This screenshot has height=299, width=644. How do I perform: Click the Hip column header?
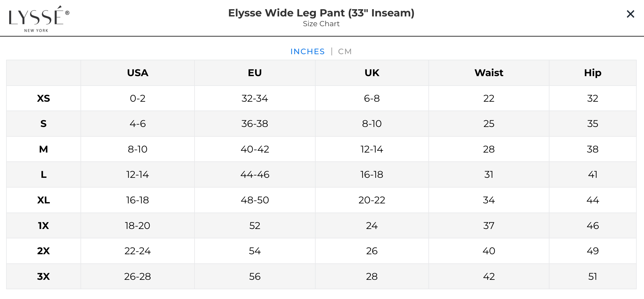point(592,73)
